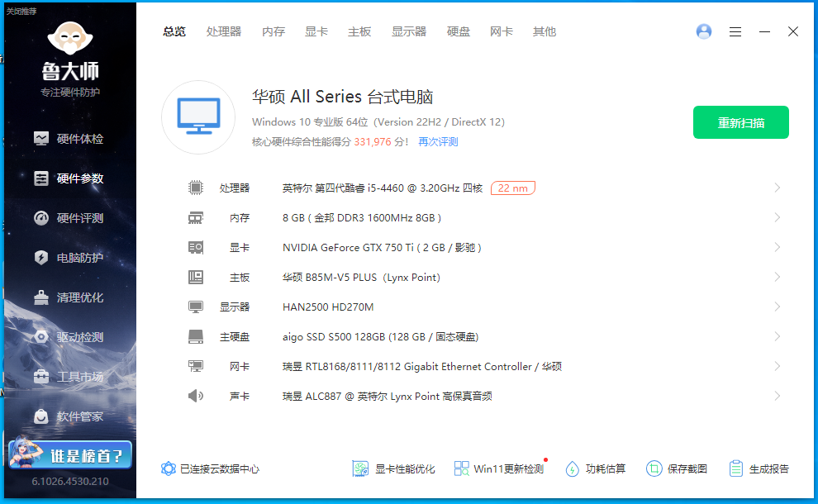Expand the 声卡 ALC887 row arrow
The width and height of the screenshot is (818, 504).
tap(777, 396)
